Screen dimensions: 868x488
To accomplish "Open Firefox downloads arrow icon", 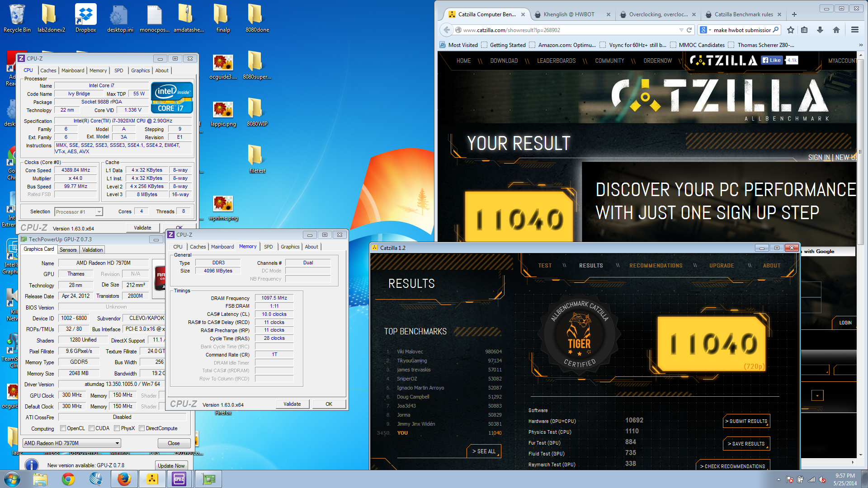I will 820,30.
